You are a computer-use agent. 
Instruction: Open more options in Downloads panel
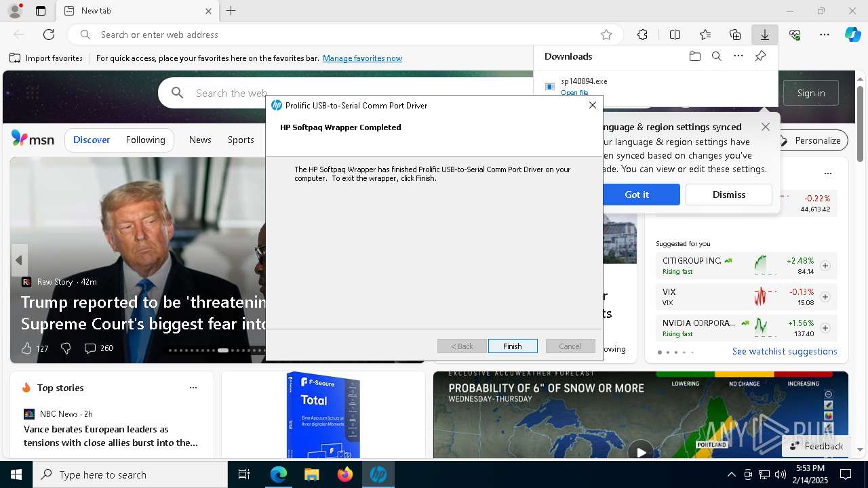(x=738, y=56)
